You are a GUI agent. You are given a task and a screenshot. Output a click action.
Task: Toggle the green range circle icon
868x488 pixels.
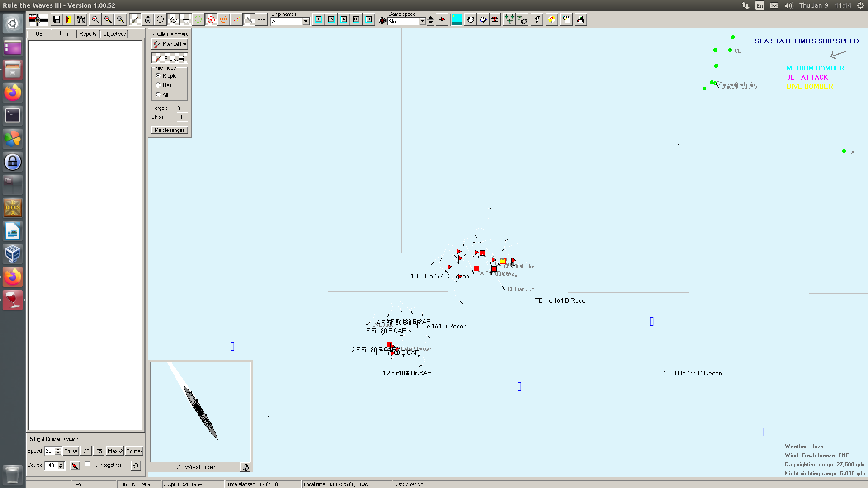198,19
